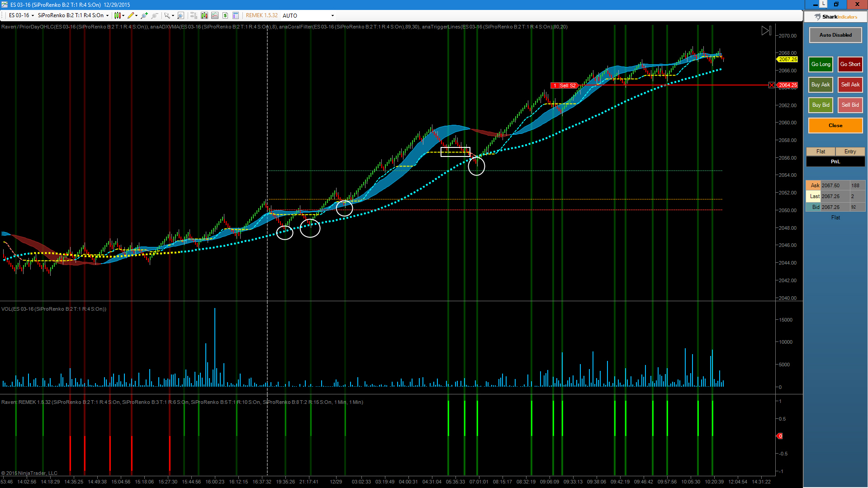This screenshot has width=868, height=488.
Task: Click the 12/29 date label on time axis
Action: click(336, 482)
